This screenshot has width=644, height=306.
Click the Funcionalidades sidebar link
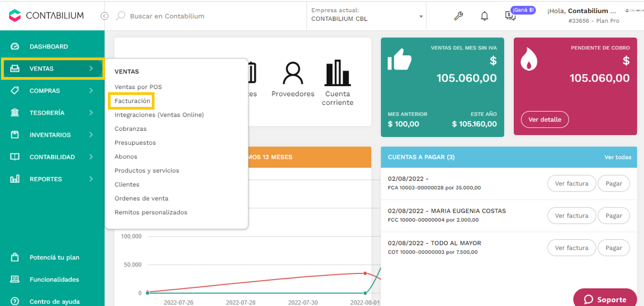pos(54,279)
